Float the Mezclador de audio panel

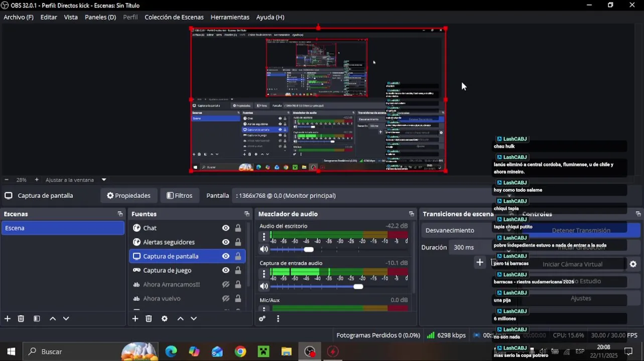click(x=412, y=214)
